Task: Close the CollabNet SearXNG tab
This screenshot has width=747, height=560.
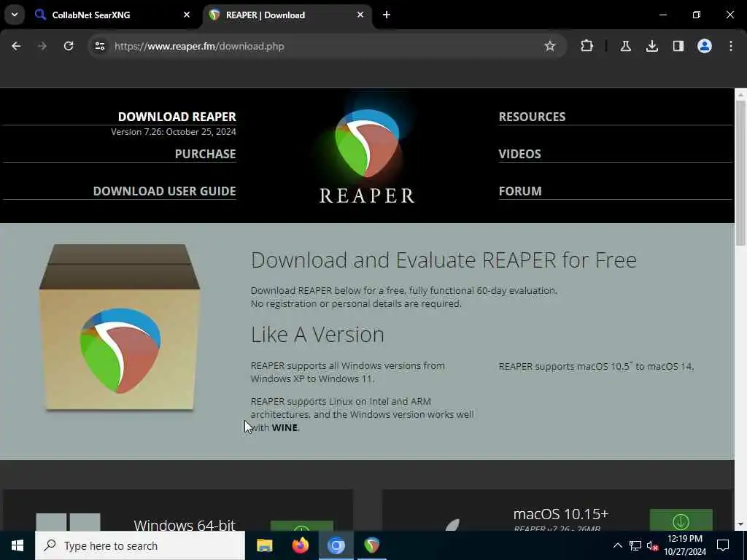Action: coord(187,15)
